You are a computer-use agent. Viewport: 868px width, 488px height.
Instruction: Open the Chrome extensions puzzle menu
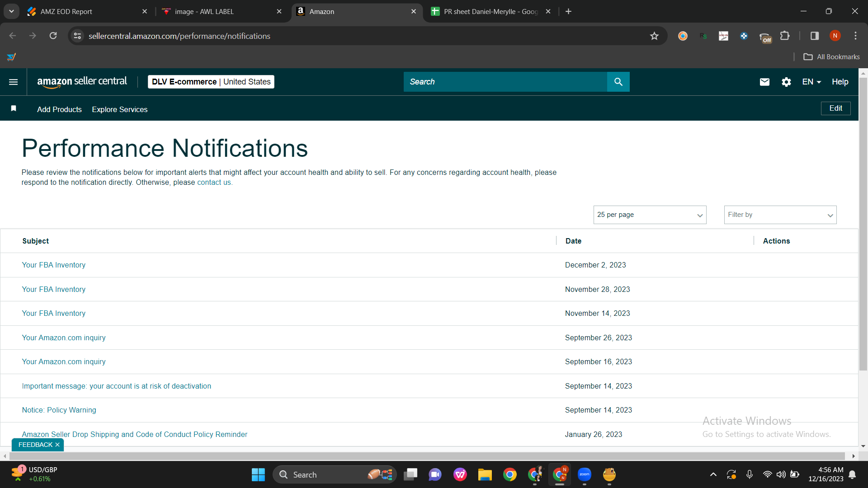pyautogui.click(x=785, y=36)
